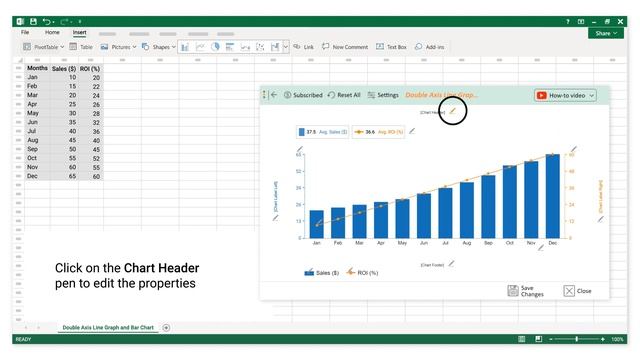Click the Avg. ROI (%) summary card
640x360 pixels.
click(x=378, y=132)
